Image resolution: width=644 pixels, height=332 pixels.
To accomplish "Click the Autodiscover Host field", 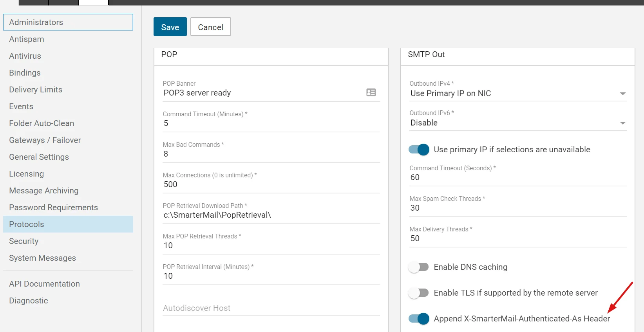I will [x=271, y=308].
